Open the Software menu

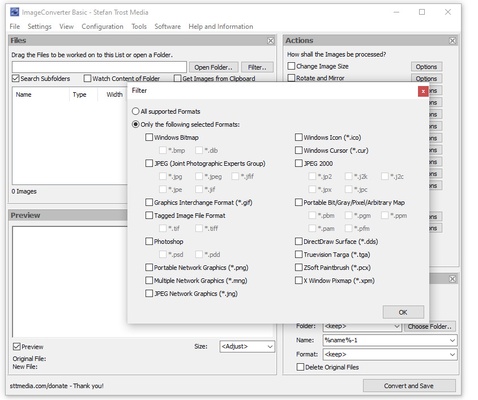click(x=167, y=27)
